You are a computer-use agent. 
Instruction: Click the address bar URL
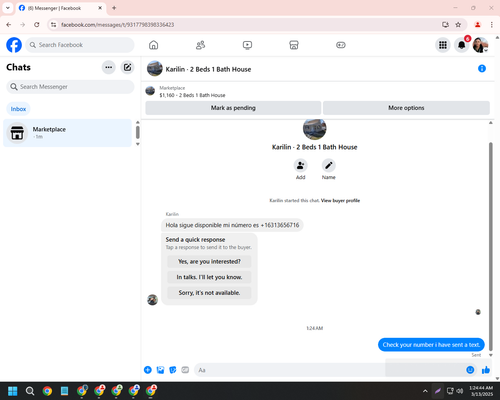tap(118, 25)
